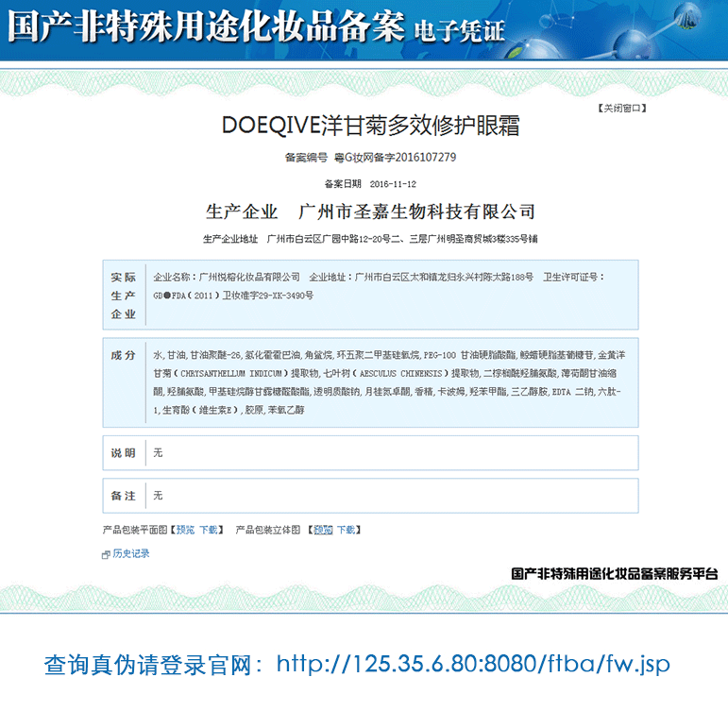Screen dimensions: 728x728
Task: Download the 产品包装平面图 image
Action: click(209, 530)
